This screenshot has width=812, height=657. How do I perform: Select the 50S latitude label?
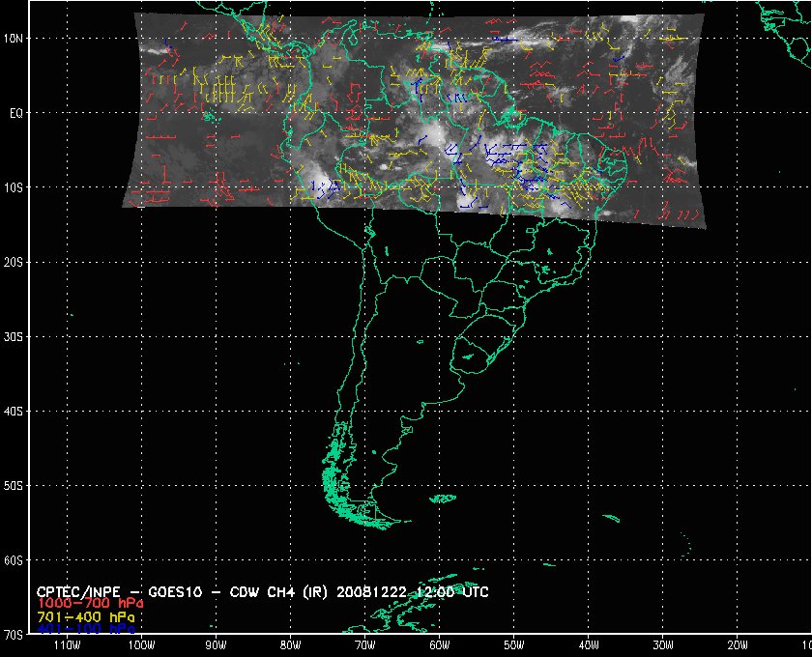[x=14, y=486]
